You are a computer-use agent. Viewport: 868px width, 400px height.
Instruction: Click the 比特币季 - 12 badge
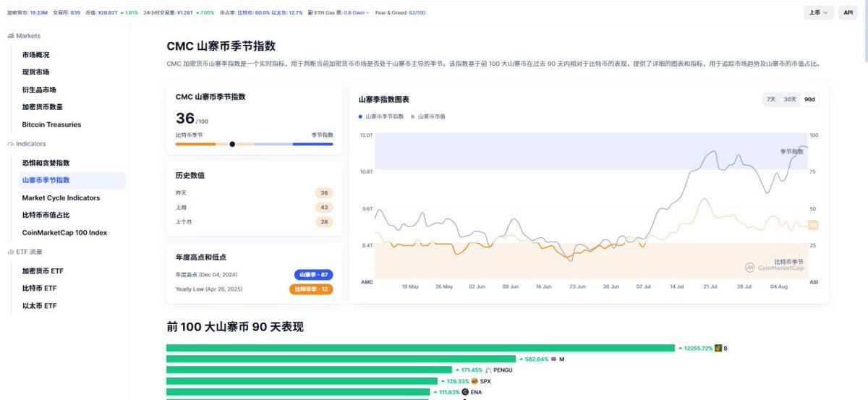pos(311,289)
